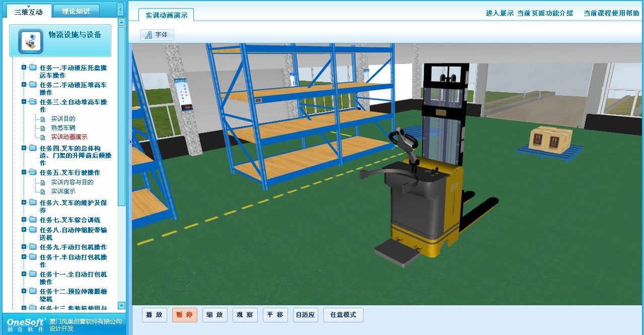Select the 实训动画演示 tab
The width and height of the screenshot is (644, 335).
coord(166,15)
